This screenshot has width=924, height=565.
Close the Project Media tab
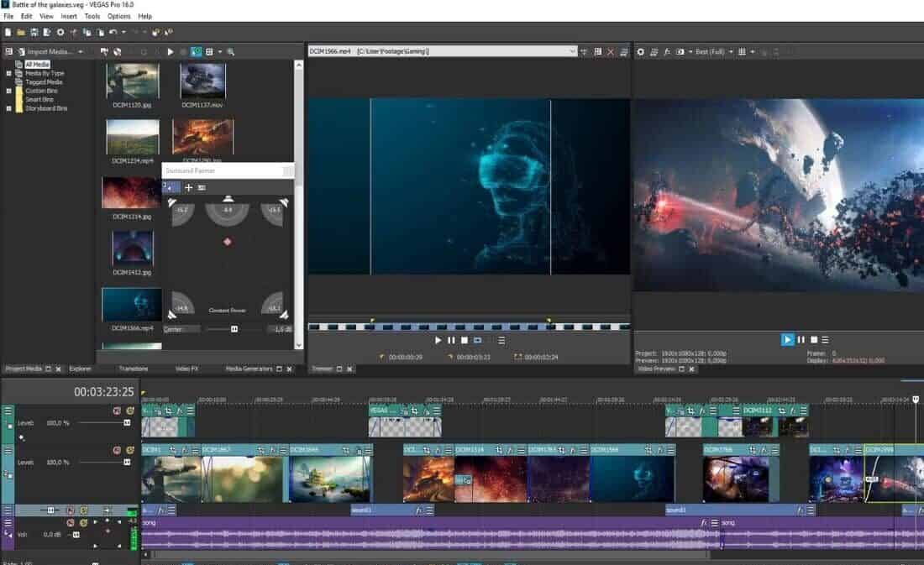click(58, 369)
